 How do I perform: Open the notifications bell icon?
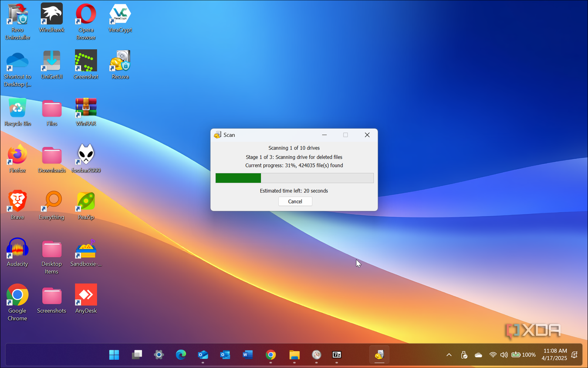[x=575, y=355]
